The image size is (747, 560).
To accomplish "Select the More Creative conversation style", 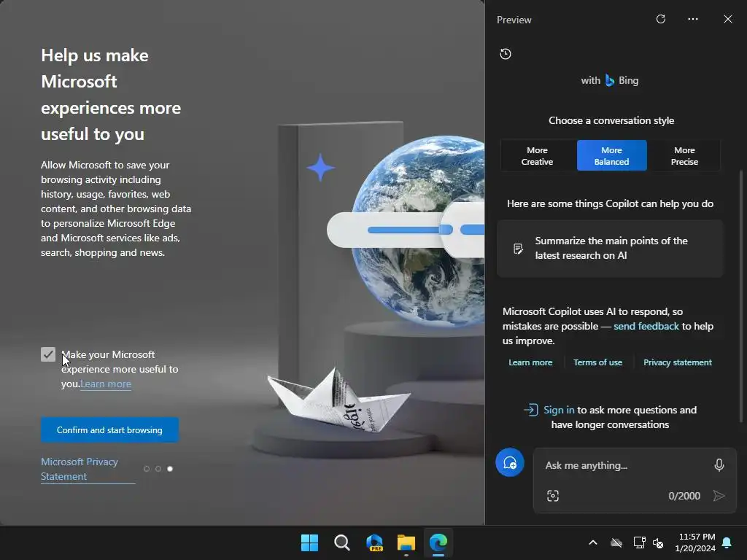I will click(537, 156).
